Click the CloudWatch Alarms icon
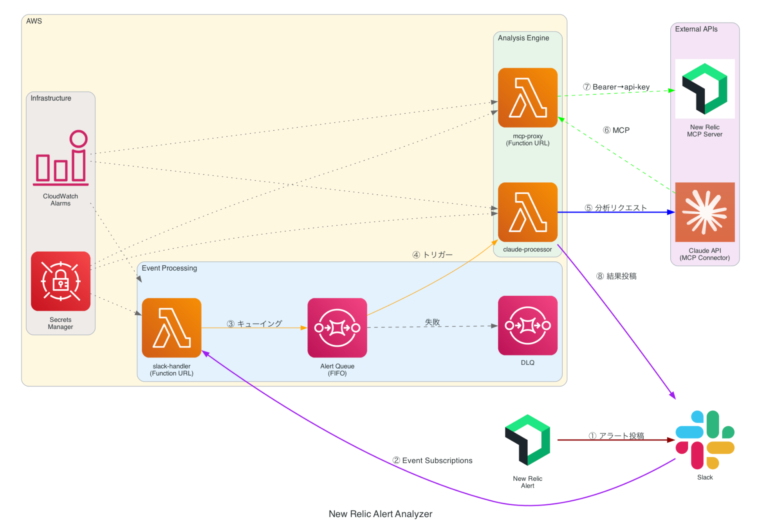The width and height of the screenshot is (758, 532). pos(61,158)
